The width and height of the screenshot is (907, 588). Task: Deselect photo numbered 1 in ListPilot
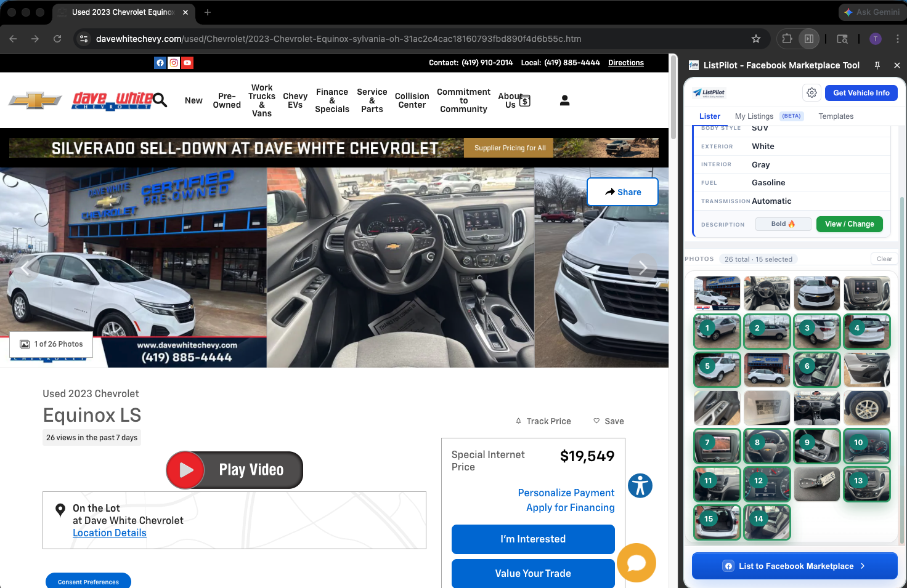point(717,331)
